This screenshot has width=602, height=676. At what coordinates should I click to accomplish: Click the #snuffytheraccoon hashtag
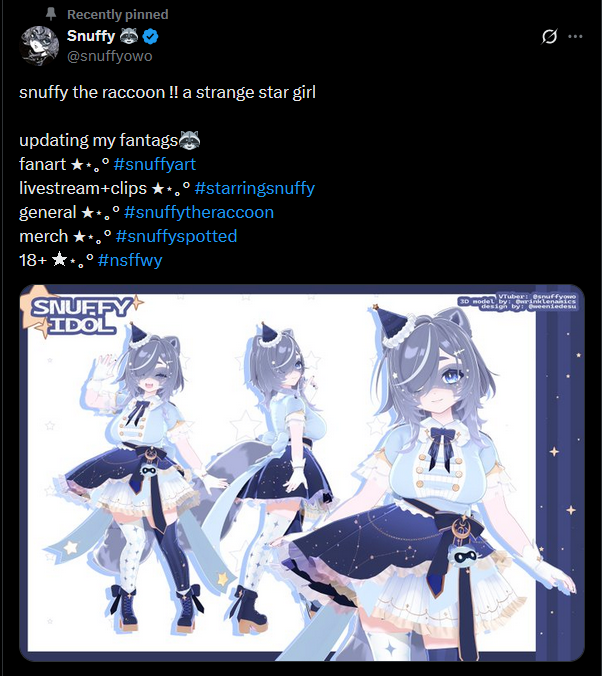tap(199, 213)
